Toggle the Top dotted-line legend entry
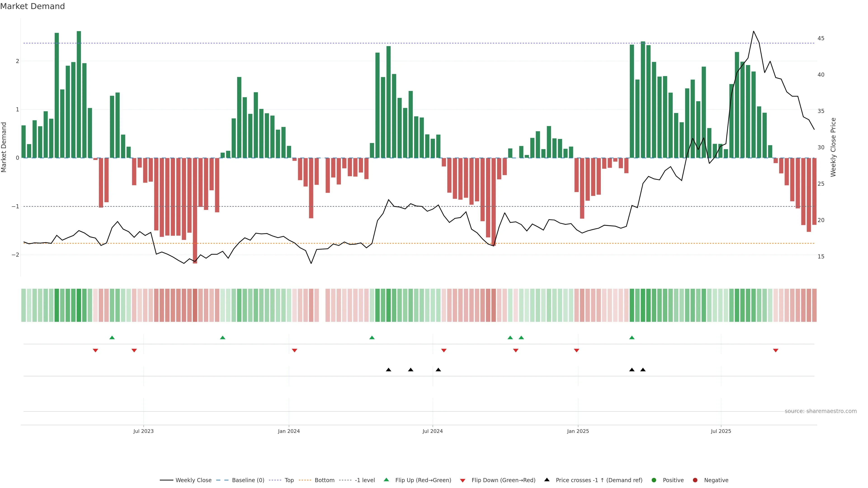The width and height of the screenshot is (868, 488). pos(289,480)
